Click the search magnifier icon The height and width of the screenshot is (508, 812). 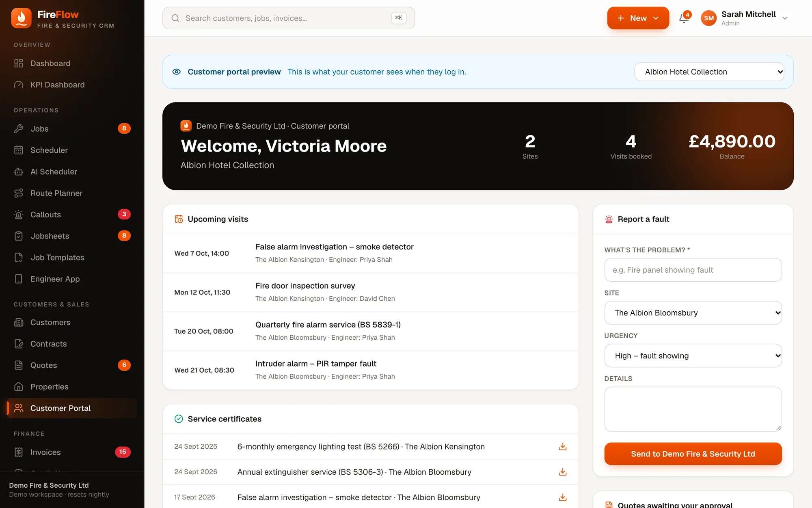[175, 18]
